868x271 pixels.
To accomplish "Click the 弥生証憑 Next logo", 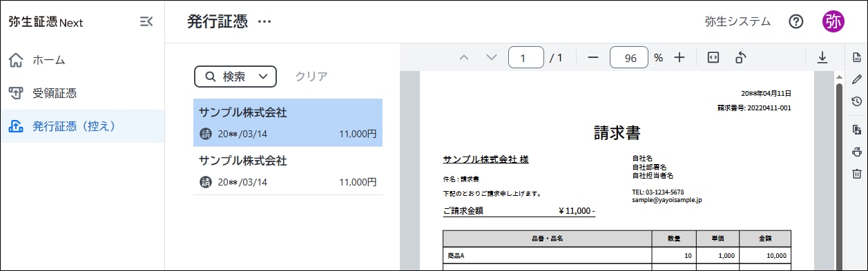I will pyautogui.click(x=46, y=22).
